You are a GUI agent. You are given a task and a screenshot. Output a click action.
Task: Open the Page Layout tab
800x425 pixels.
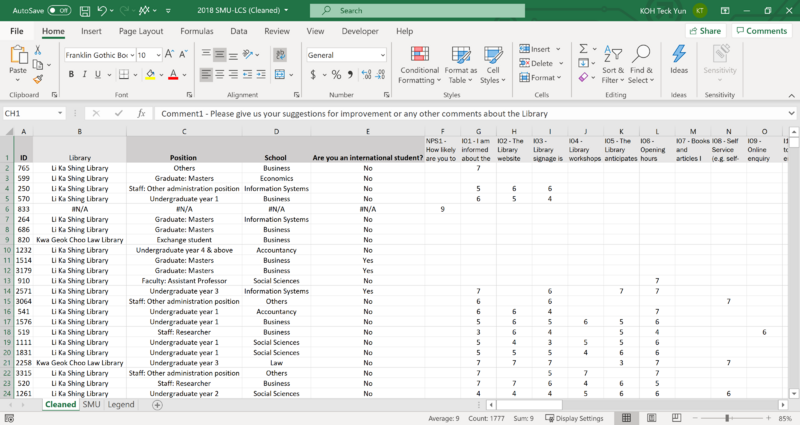coord(141,31)
